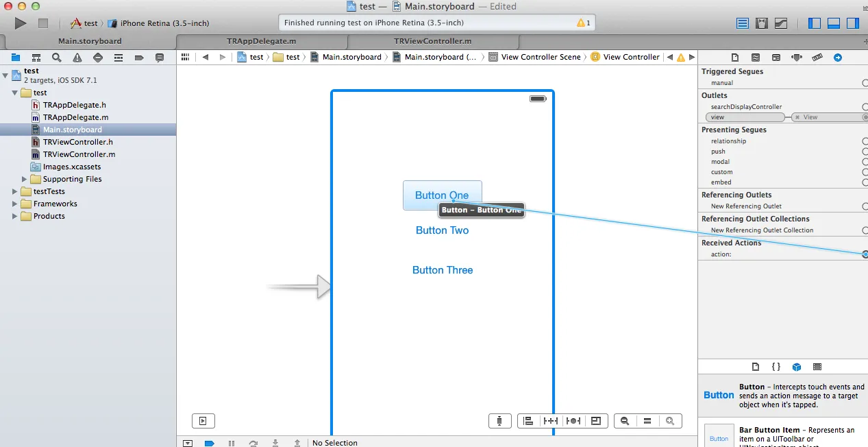Switch to the Main.storyboard tab
Viewport: 868px width, 447px height.
coord(89,41)
